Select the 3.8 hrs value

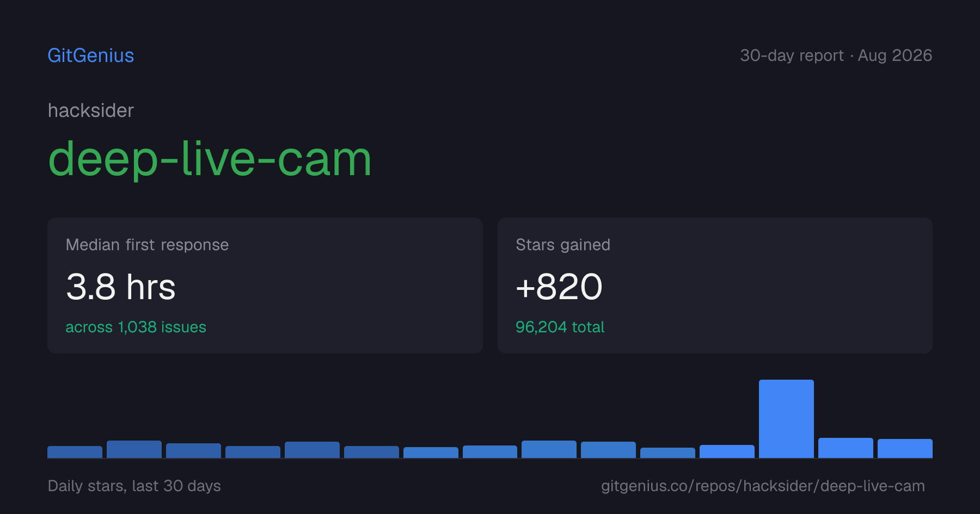tap(121, 287)
